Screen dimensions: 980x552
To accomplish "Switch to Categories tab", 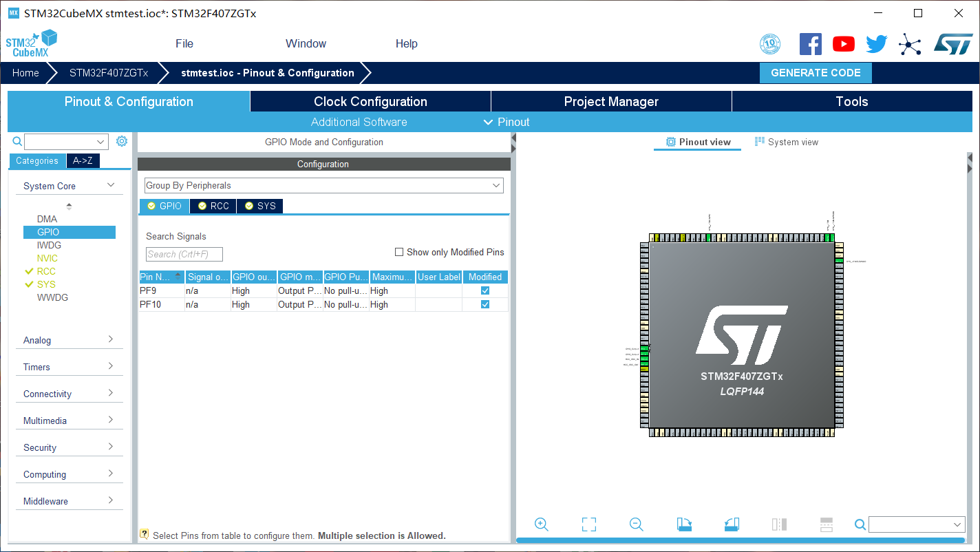I will 37,160.
